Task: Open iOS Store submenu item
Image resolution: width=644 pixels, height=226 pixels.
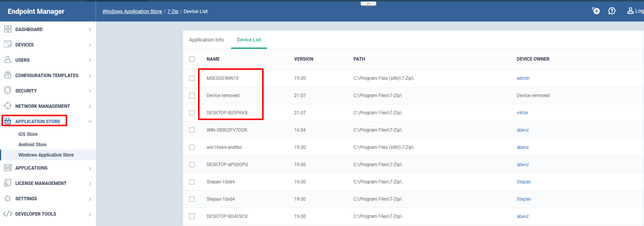Action: tap(28, 134)
